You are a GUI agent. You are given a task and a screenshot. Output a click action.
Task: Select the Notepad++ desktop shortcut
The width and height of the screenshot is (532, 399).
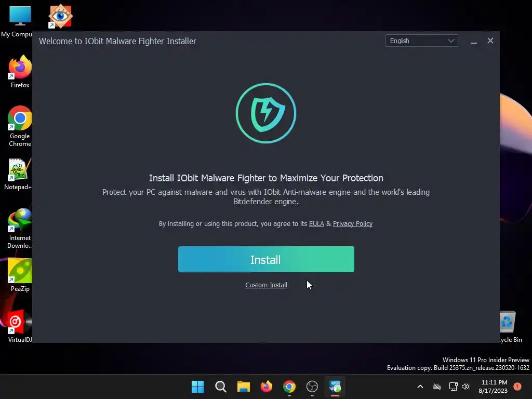coord(19,174)
